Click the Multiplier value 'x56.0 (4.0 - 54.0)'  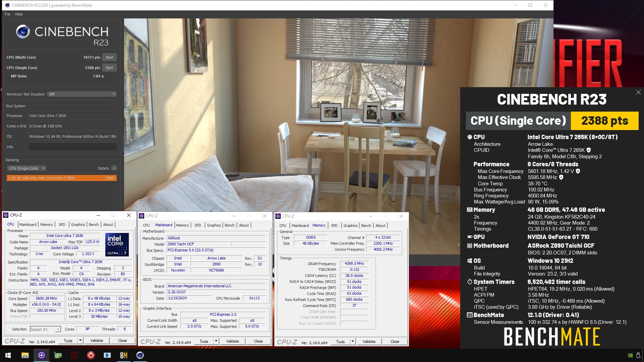[46, 304]
